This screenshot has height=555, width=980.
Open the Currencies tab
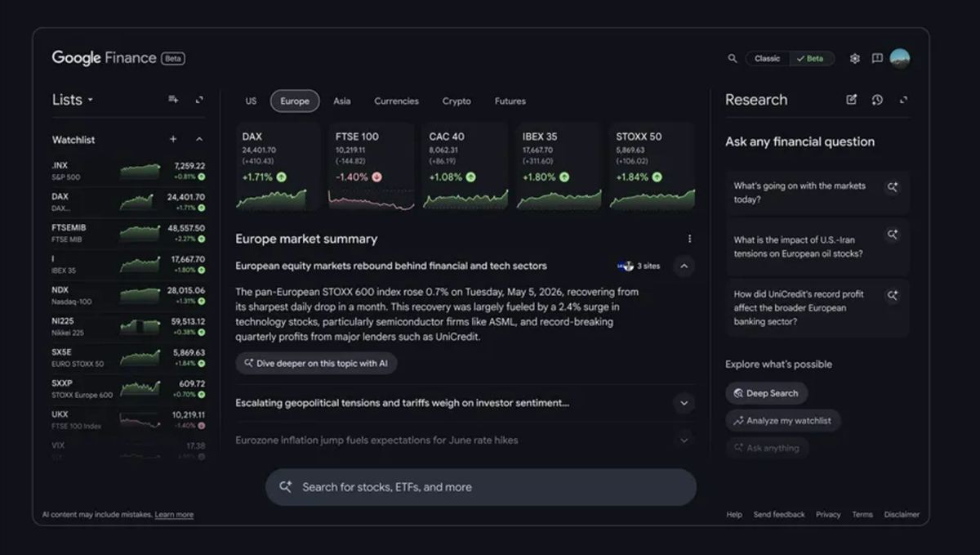tap(396, 101)
